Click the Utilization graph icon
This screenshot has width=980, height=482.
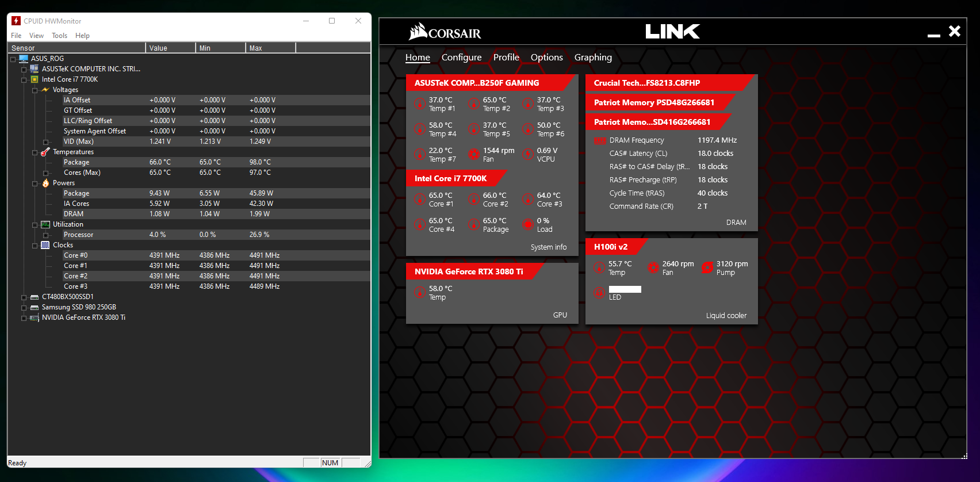tap(45, 224)
